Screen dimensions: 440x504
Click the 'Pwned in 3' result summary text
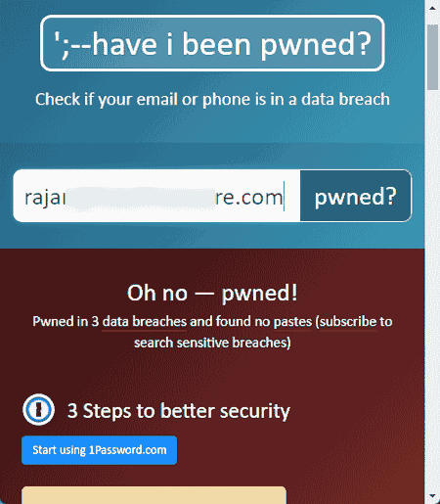pos(66,322)
